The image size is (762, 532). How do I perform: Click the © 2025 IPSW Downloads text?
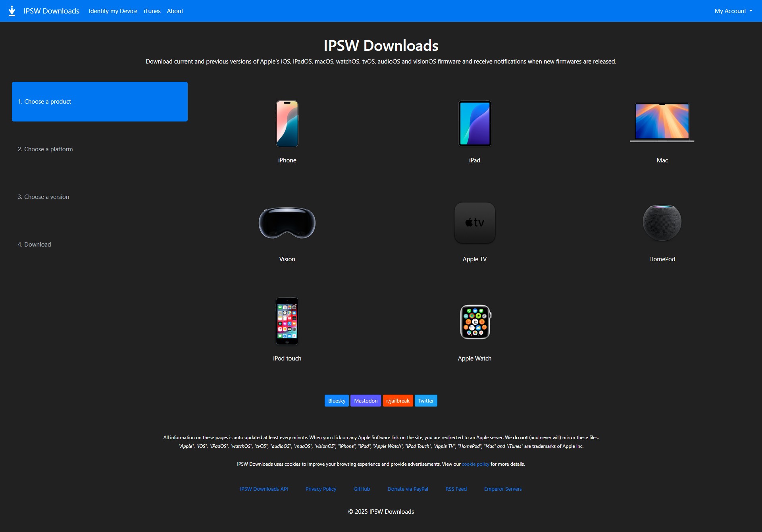coord(381,512)
